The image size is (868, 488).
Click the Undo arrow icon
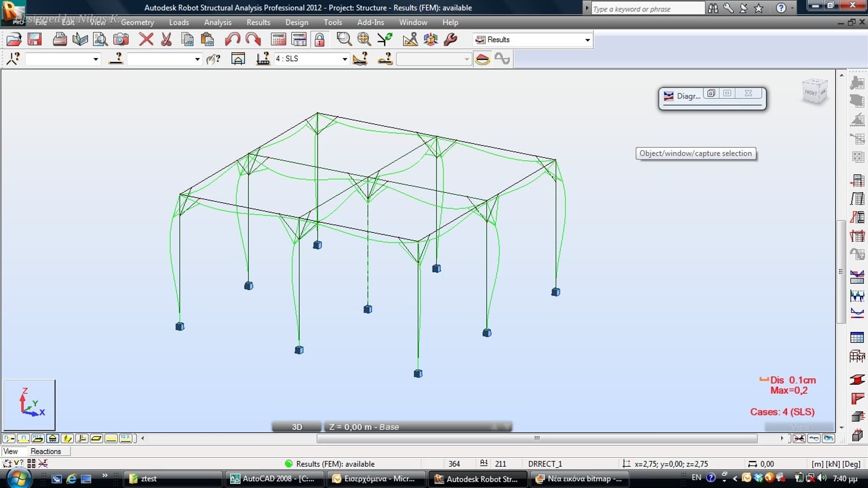(232, 40)
